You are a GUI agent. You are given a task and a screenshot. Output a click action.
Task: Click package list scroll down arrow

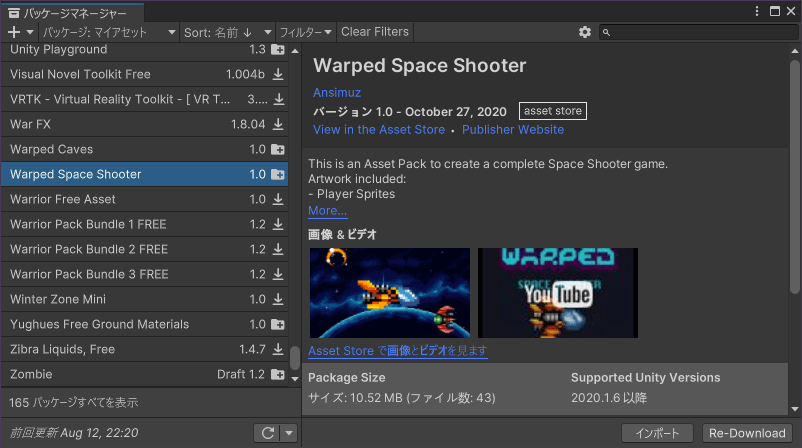click(x=295, y=379)
